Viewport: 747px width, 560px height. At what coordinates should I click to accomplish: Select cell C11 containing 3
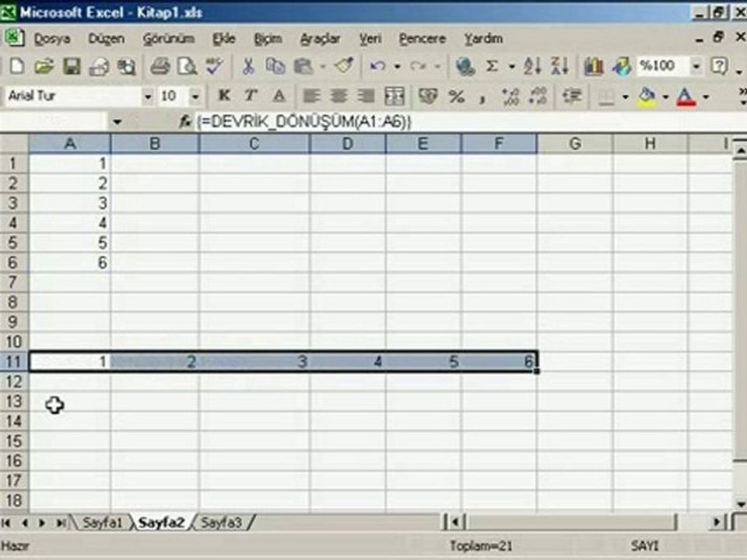(x=254, y=362)
